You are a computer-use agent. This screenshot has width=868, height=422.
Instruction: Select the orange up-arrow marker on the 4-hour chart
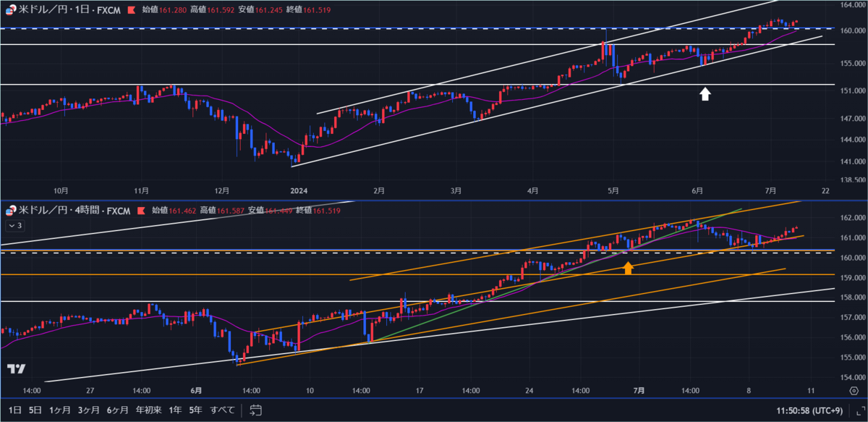click(629, 267)
